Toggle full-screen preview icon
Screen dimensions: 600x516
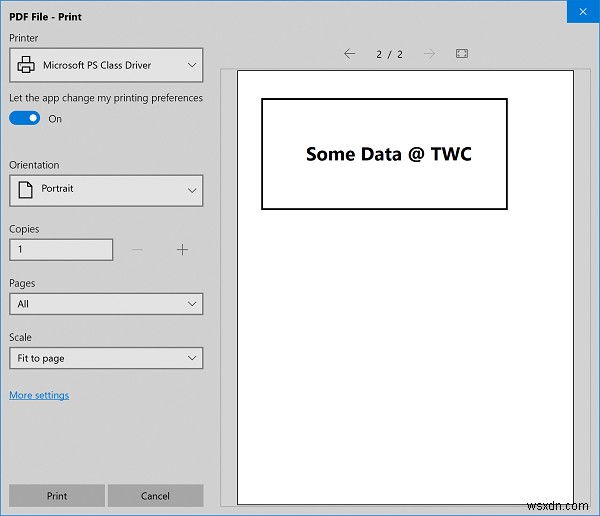pos(462,54)
